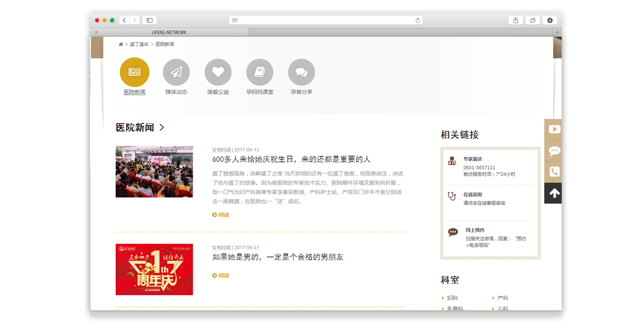644x333 pixels.
Task: Click the 孕妈妈课堂 label text
Action: pos(260,92)
